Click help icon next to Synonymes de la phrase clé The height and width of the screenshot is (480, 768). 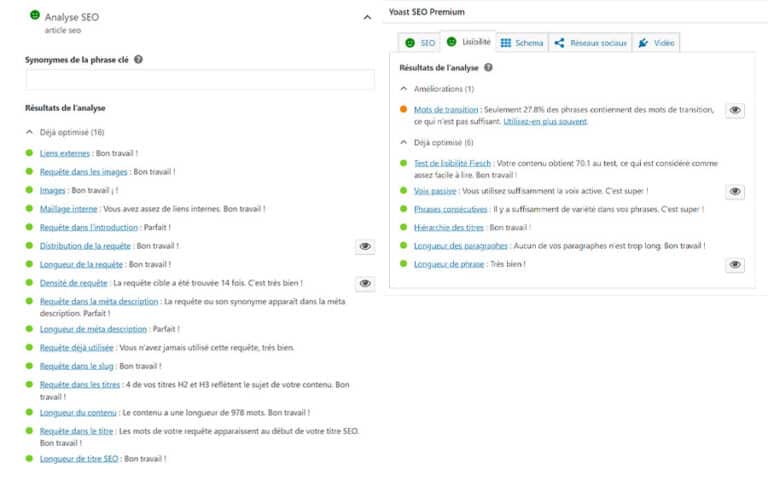[x=138, y=60]
